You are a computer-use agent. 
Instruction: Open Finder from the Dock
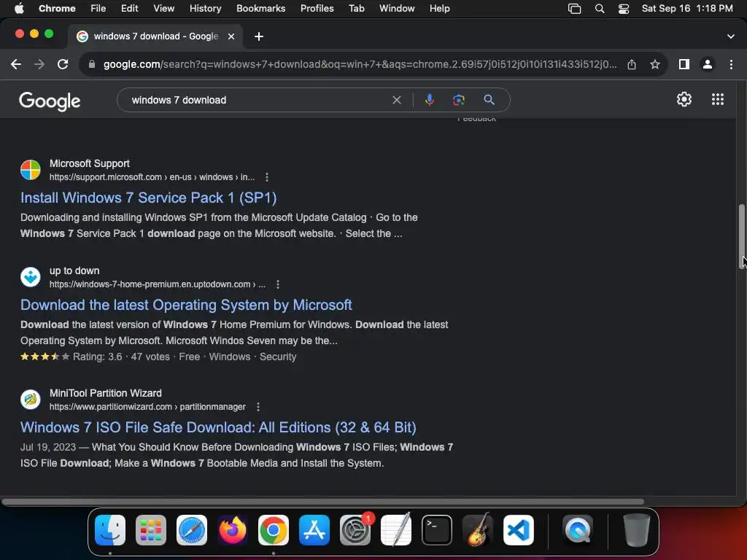pos(110,530)
